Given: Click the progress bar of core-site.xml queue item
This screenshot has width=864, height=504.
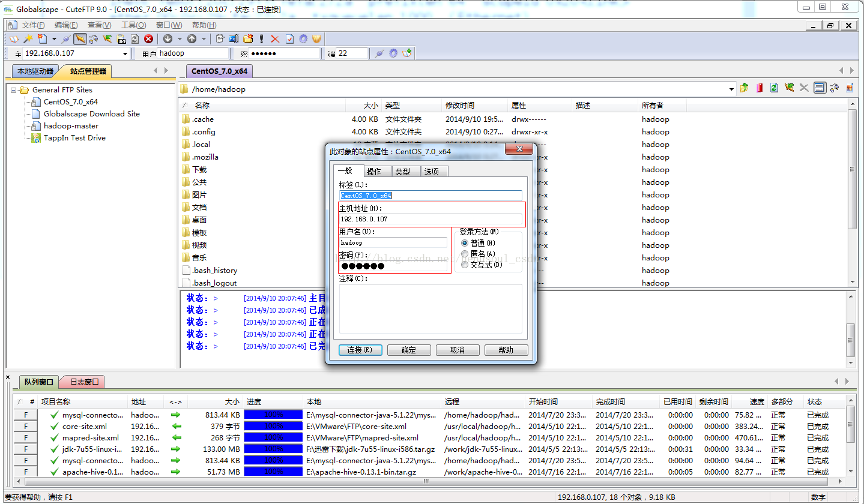Looking at the screenshot, I should pos(273,427).
